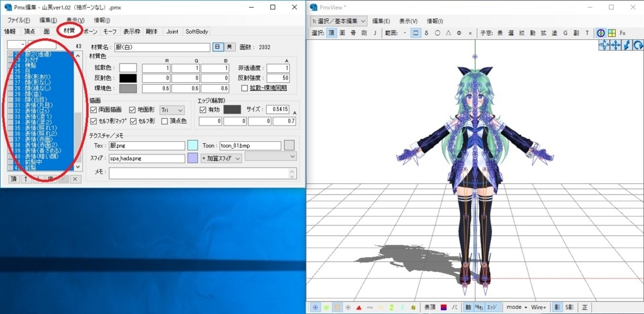Open the 拡散色 diffuse color swatch
Screen dimensions: 644x314
point(128,68)
